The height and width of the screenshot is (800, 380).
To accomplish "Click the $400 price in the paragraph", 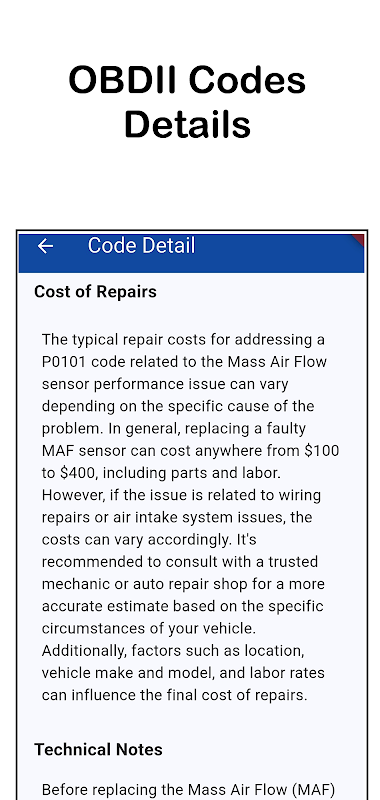I will 78,473.
